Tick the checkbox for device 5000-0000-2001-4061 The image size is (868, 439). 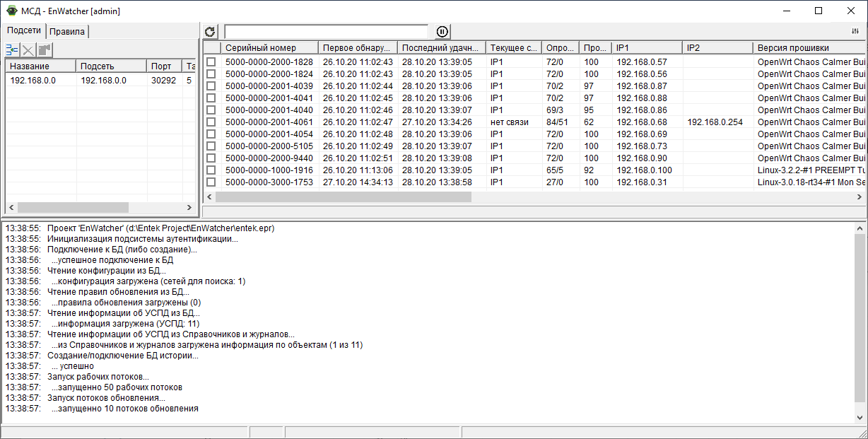click(x=211, y=122)
